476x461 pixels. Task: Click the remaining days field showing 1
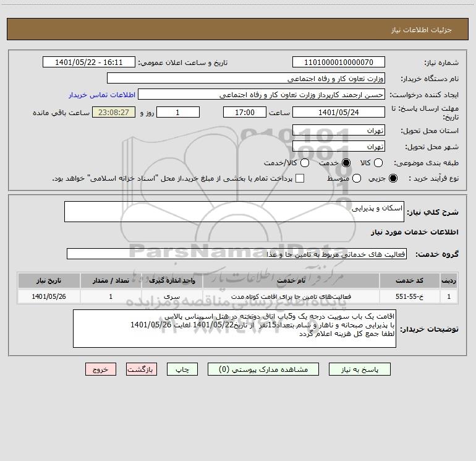click(178, 112)
